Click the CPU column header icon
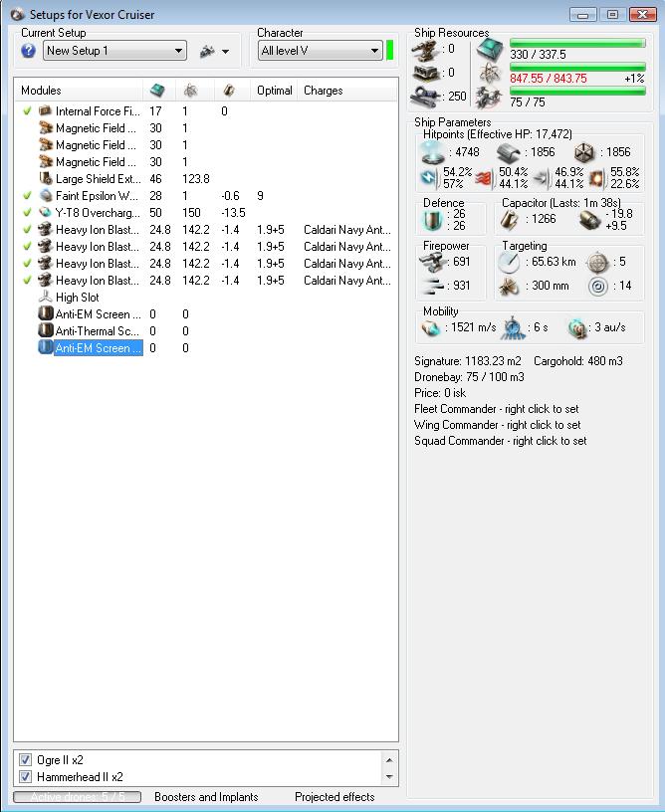The width and height of the screenshot is (665, 812). [x=157, y=91]
